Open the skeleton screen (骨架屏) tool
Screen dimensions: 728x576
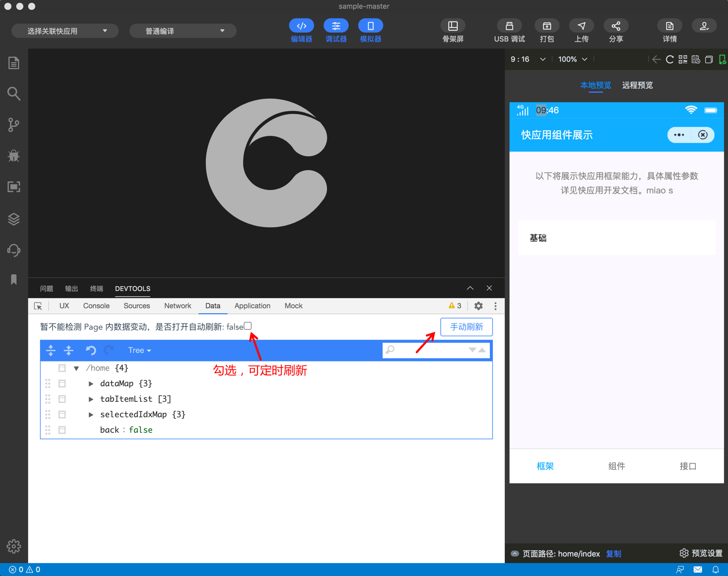[x=453, y=26]
